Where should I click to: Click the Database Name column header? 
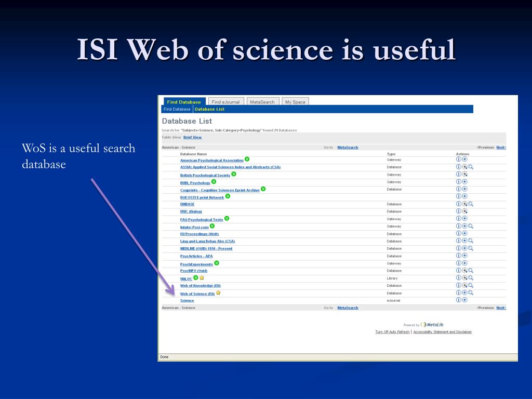coord(193,154)
